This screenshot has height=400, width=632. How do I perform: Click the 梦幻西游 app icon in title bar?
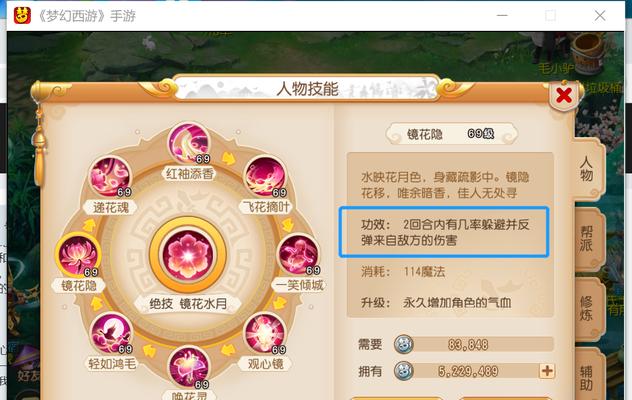click(22, 15)
